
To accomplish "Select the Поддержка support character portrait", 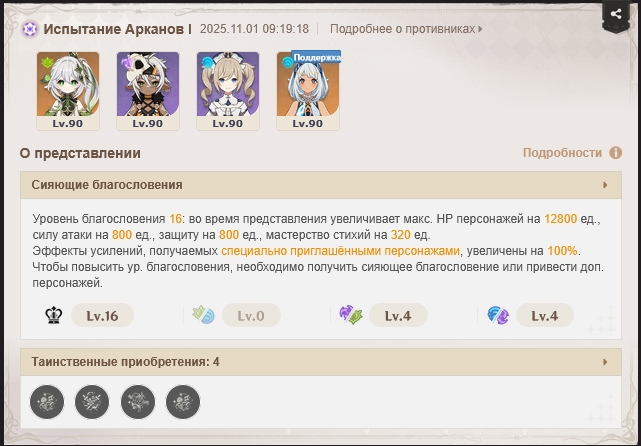I will point(308,91).
